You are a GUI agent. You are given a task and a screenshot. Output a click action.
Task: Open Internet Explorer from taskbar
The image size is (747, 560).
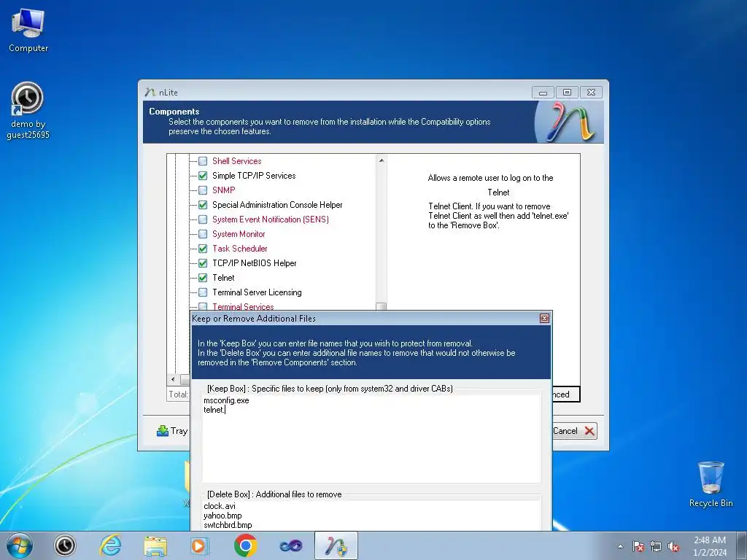coord(110,545)
